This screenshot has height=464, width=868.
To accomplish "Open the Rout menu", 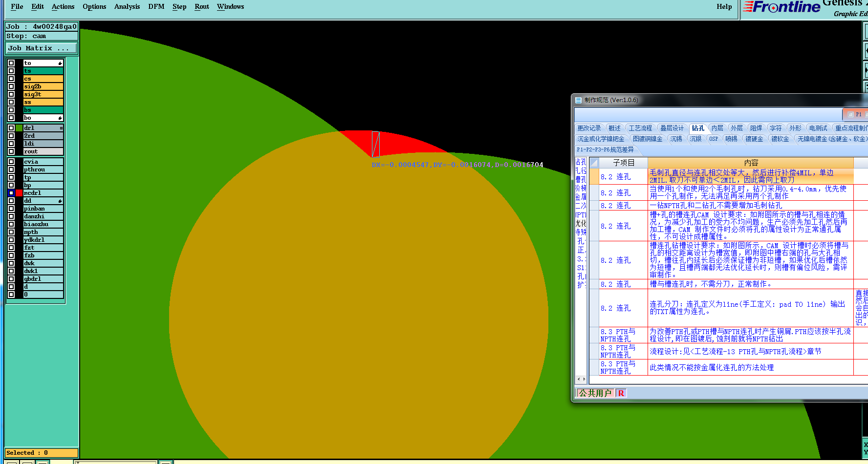I will tap(202, 6).
